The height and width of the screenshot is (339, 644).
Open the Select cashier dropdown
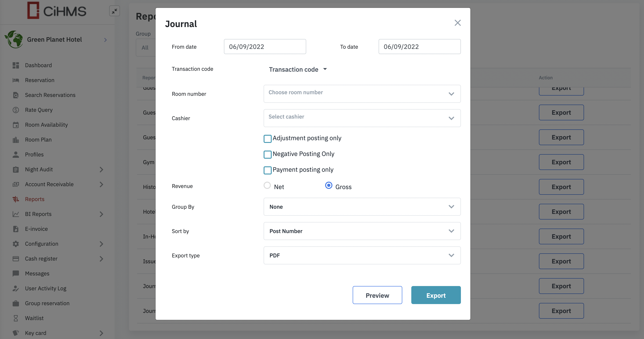pos(362,118)
